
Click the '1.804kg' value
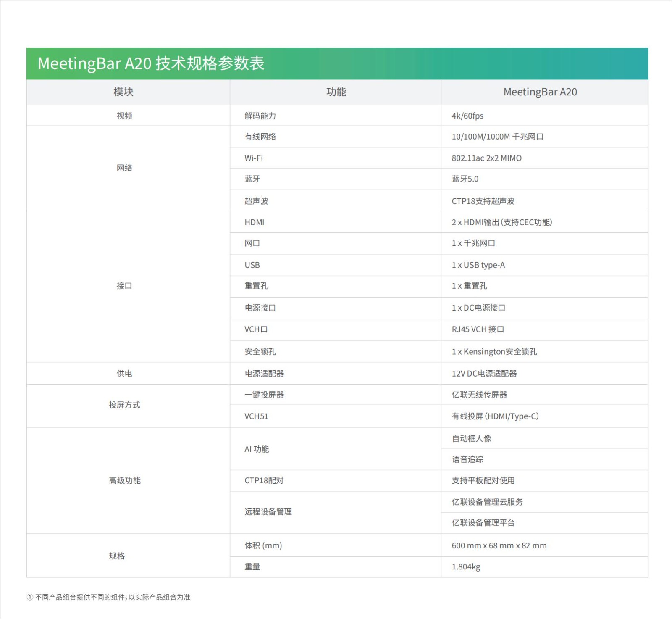(x=466, y=567)
